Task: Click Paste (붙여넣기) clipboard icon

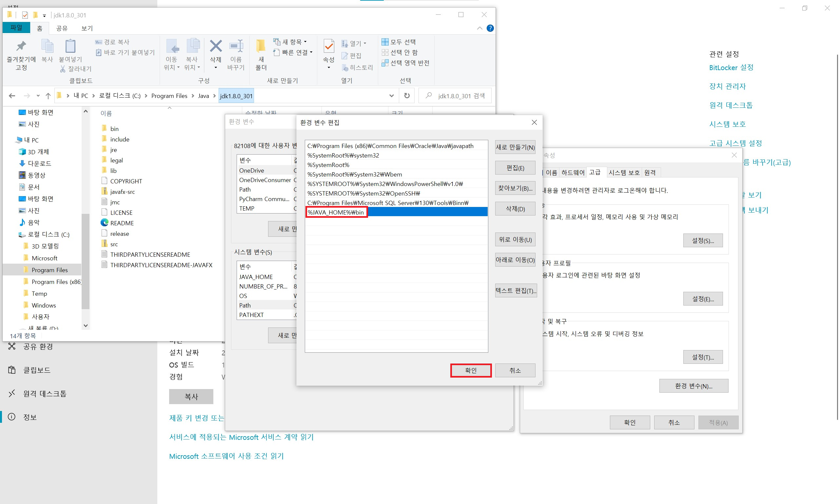Action: coord(70,47)
